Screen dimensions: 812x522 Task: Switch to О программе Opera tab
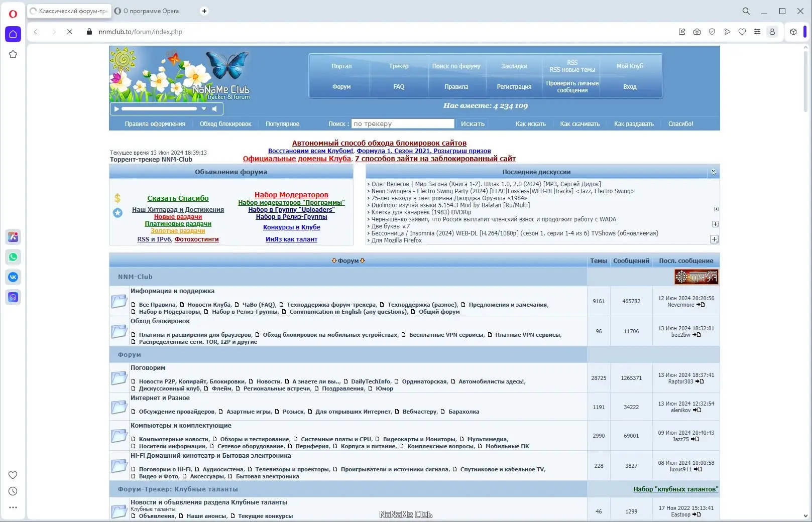pos(151,11)
